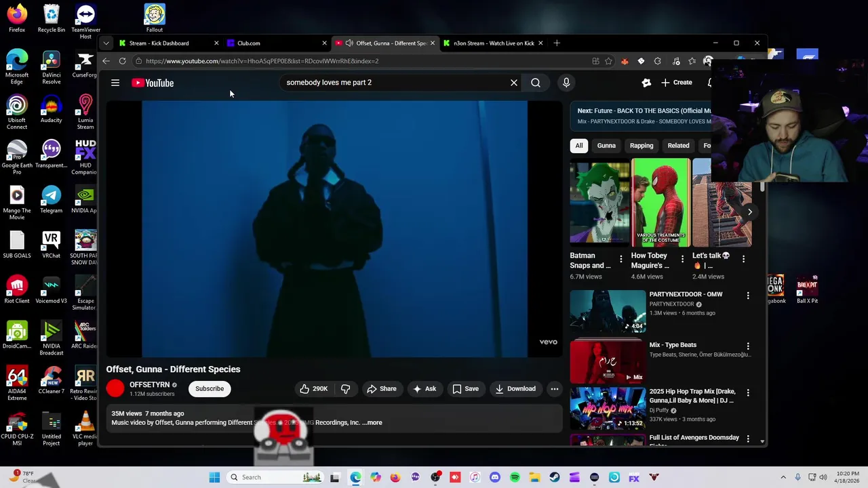Image resolution: width=868 pixels, height=488 pixels.
Task: Open options for How Tobey Maguire's short
Action: tap(682, 259)
